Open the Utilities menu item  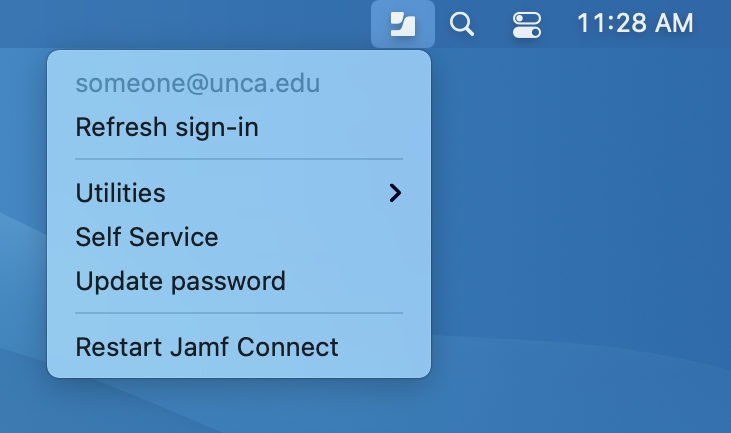[121, 192]
